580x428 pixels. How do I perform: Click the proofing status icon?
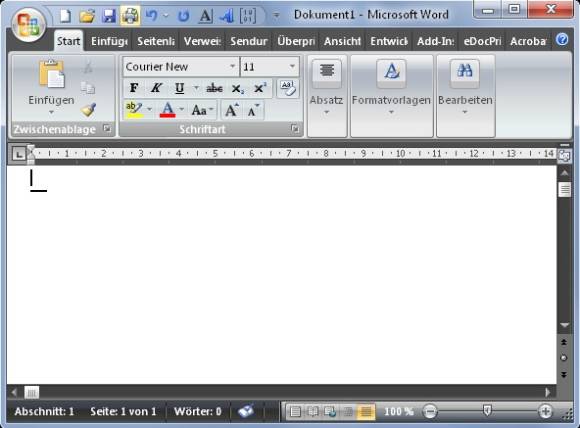[x=246, y=411]
